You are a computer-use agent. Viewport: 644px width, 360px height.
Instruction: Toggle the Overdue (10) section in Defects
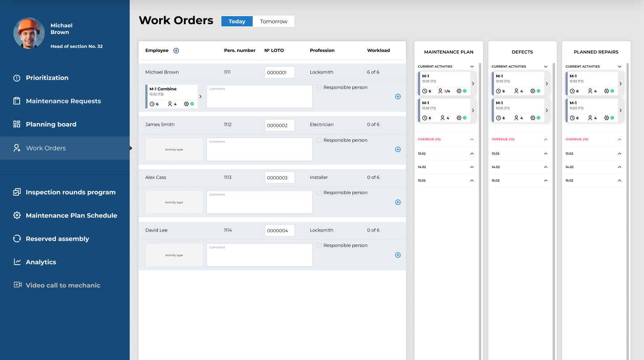pyautogui.click(x=546, y=140)
